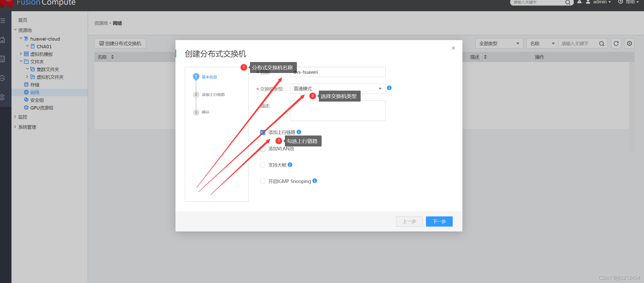This screenshot has height=283, width=644.
Task: Click inside the 描述 text area
Action: coord(337,110)
